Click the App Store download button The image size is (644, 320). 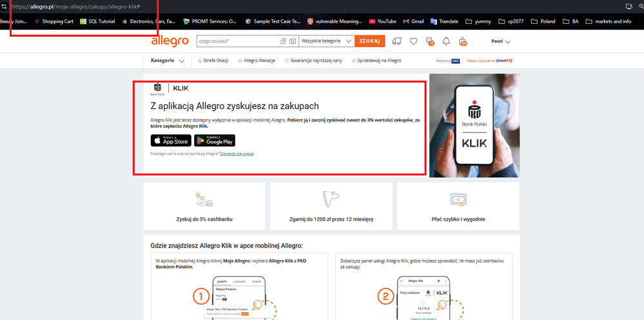(171, 141)
